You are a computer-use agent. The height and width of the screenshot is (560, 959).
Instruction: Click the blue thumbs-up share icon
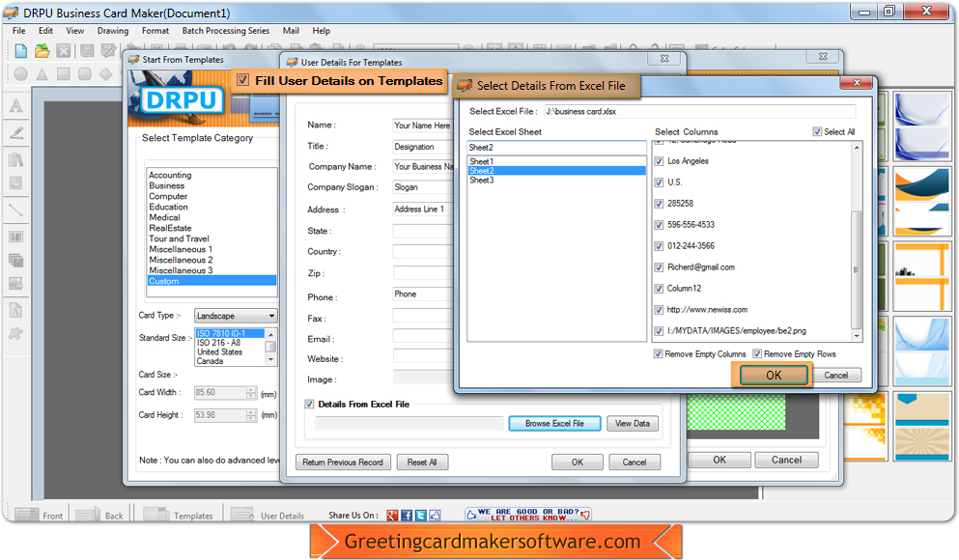tap(435, 516)
